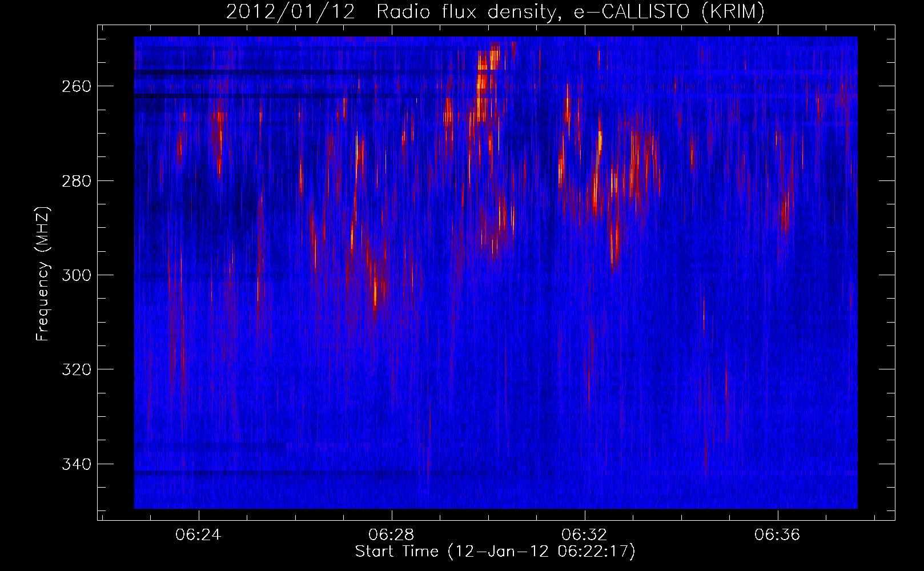Click the plot title mentioning e-CALLISTO (KRIM)
Image resolution: width=924 pixels, height=571 pixels.
point(495,11)
